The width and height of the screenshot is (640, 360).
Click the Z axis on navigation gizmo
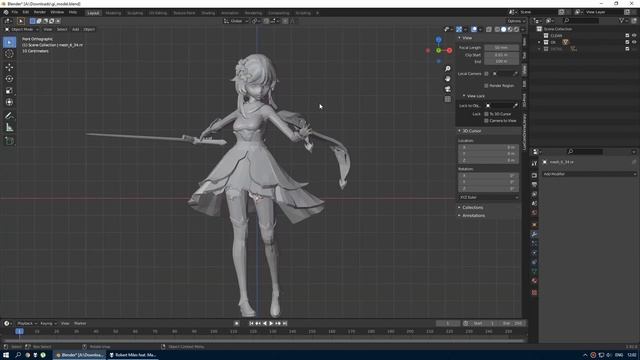coord(438,40)
